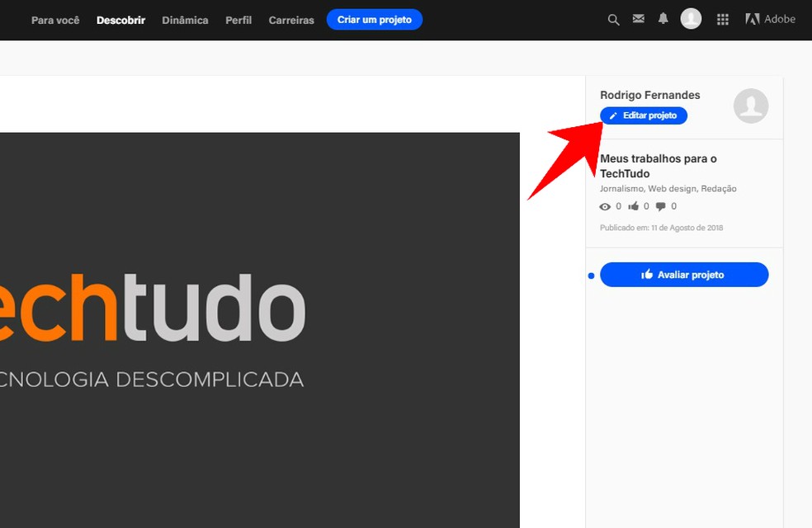The image size is (812, 528).
Task: Click the thumbs-up icon next to view count
Action: click(x=633, y=206)
